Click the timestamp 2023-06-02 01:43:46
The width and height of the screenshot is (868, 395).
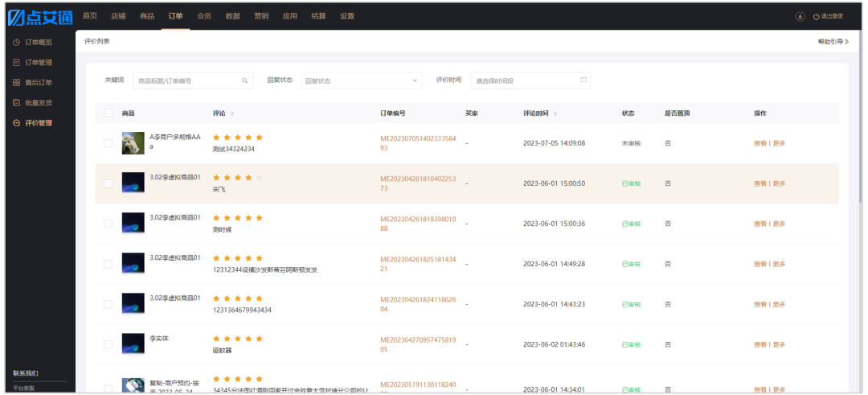554,344
